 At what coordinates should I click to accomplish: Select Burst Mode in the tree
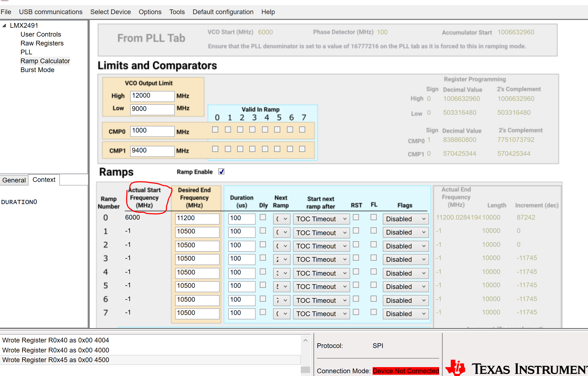pos(37,70)
